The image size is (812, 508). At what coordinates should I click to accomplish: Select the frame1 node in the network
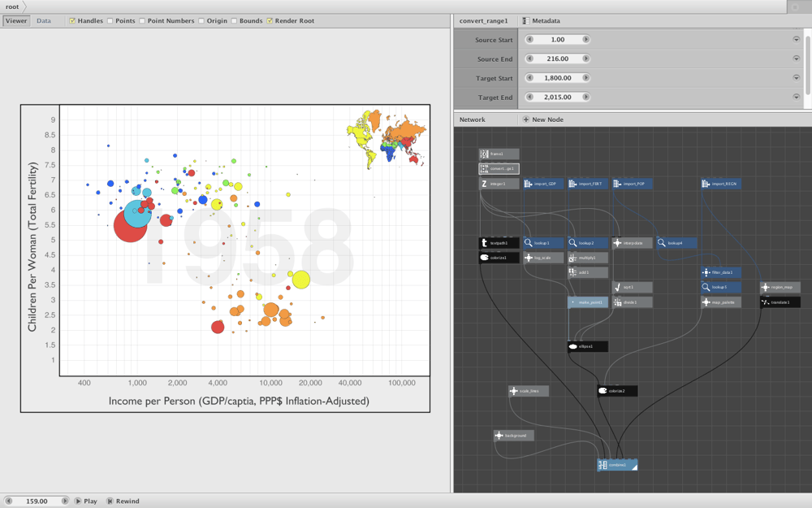tap(499, 154)
